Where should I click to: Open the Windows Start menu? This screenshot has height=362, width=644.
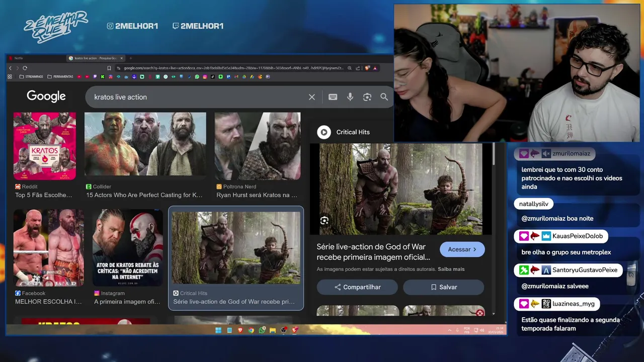click(x=218, y=330)
